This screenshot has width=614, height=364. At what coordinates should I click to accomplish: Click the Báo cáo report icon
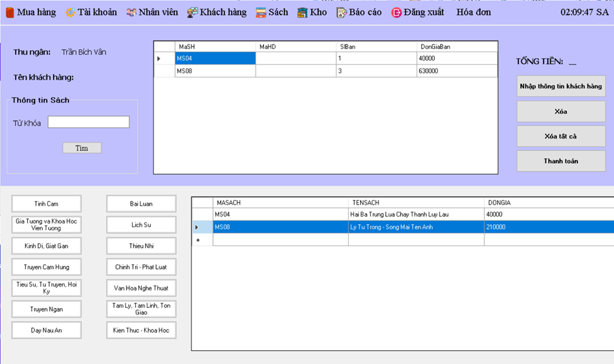[x=341, y=13]
